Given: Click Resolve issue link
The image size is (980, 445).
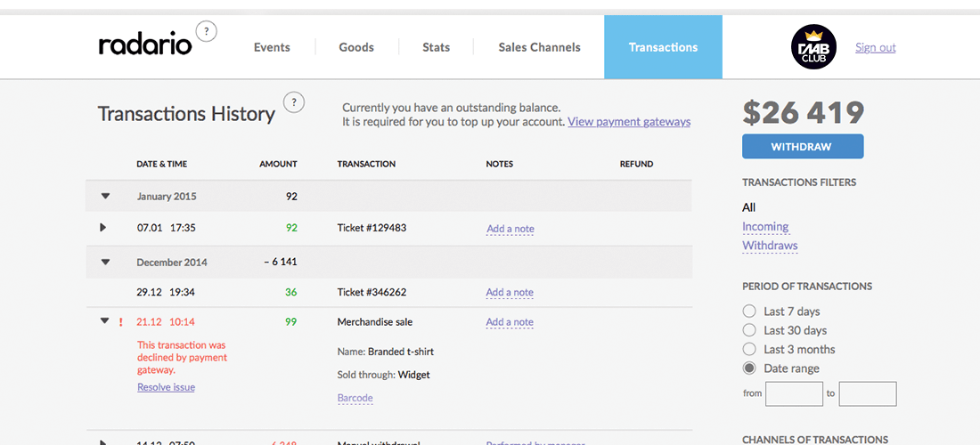Looking at the screenshot, I should click(x=166, y=387).
